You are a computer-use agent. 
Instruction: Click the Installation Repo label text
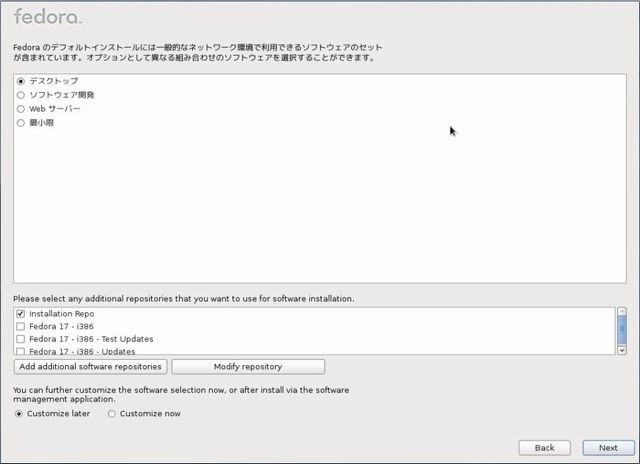(62, 313)
